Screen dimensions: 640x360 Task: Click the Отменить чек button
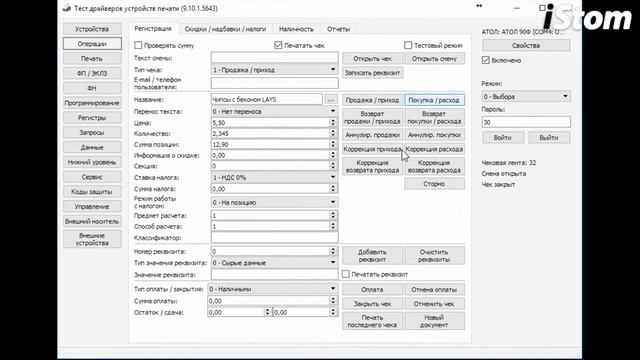(434, 304)
